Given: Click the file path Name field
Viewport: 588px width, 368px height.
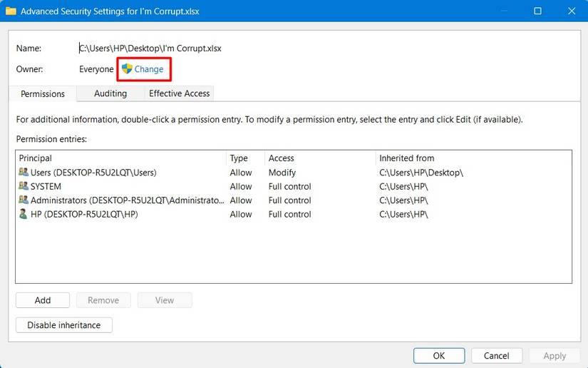Looking at the screenshot, I should [x=150, y=48].
